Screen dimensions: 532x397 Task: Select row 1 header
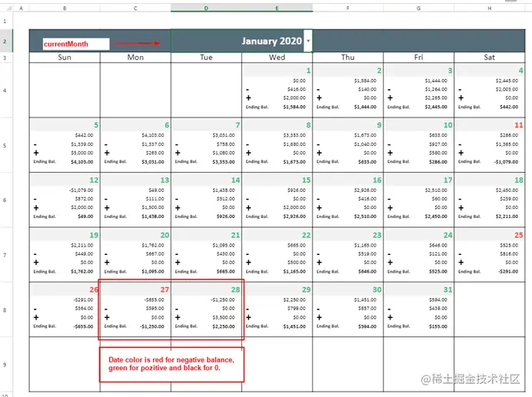point(5,21)
